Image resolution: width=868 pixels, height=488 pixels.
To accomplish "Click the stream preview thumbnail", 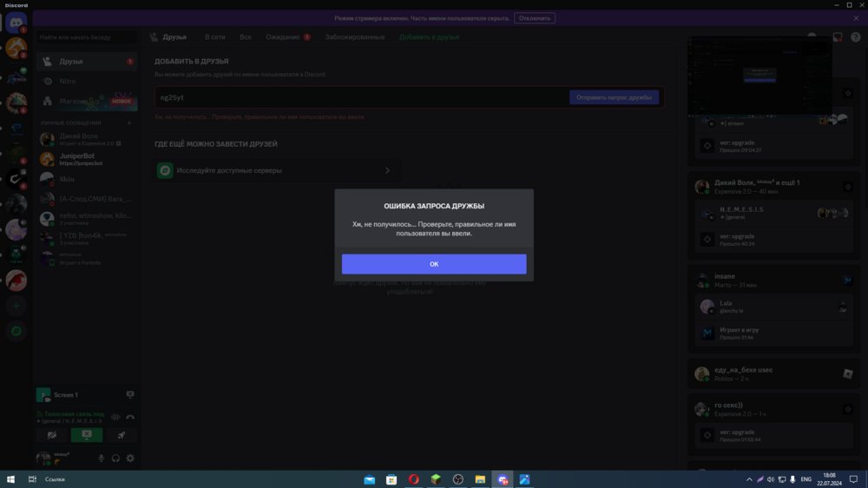I will [759, 76].
